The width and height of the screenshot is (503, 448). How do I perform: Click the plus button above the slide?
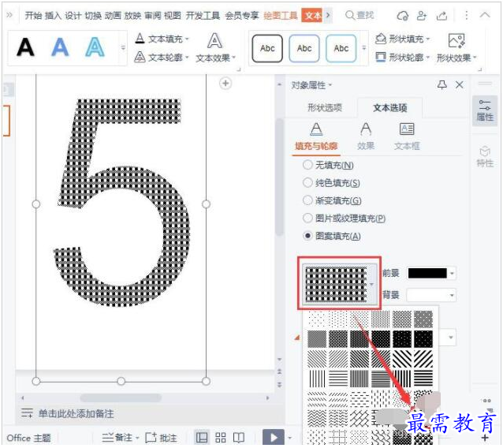click(x=225, y=84)
